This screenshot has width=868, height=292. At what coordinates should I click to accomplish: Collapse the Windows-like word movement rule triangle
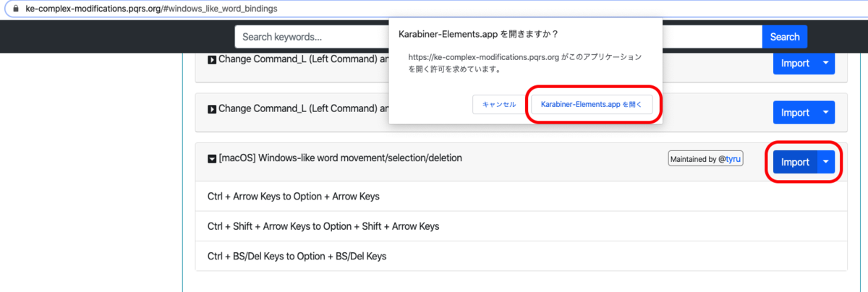212,158
